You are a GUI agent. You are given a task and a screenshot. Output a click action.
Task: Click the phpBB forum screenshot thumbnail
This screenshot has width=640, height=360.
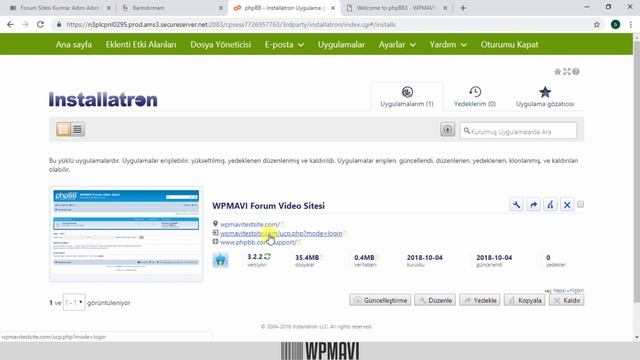pos(126,234)
